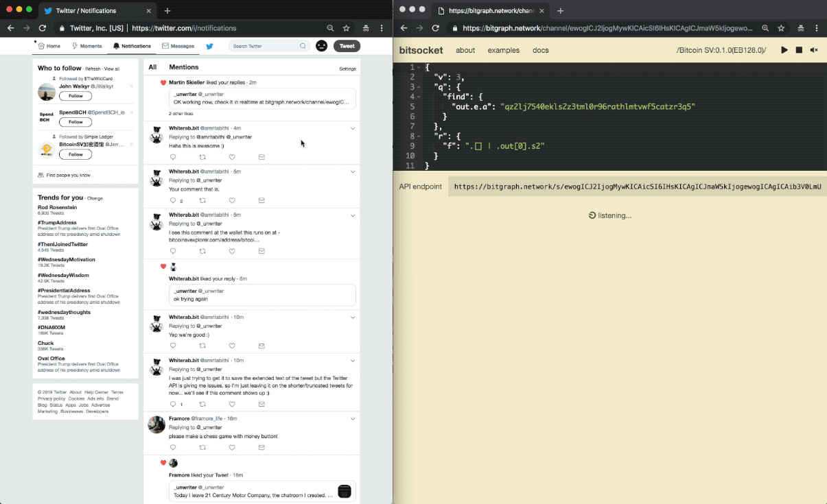The height and width of the screenshot is (504, 827).
Task: Click the zoom magnifier in Twitter window address bar
Action: [330, 28]
